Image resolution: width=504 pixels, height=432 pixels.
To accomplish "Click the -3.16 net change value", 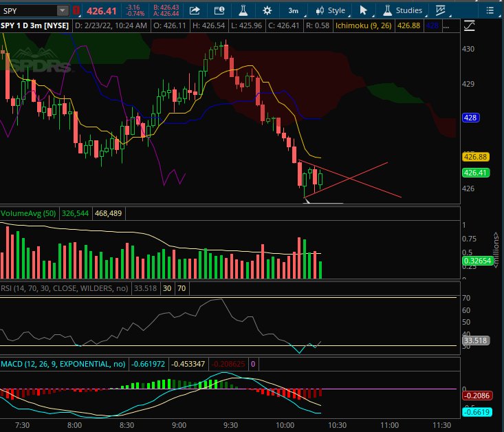I will 133,8.
